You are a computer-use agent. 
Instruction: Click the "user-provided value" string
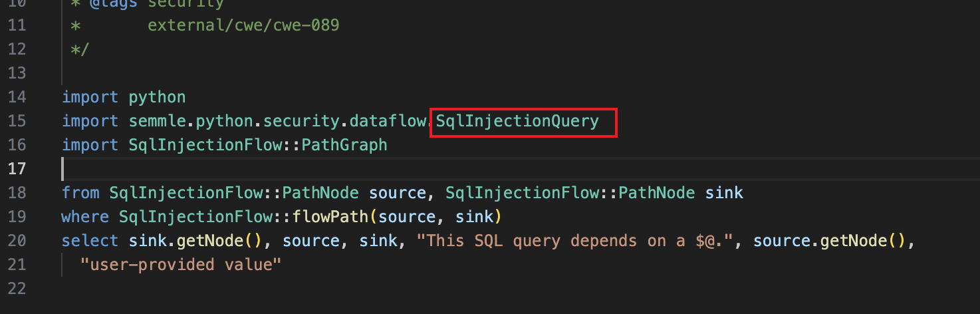[x=181, y=264]
